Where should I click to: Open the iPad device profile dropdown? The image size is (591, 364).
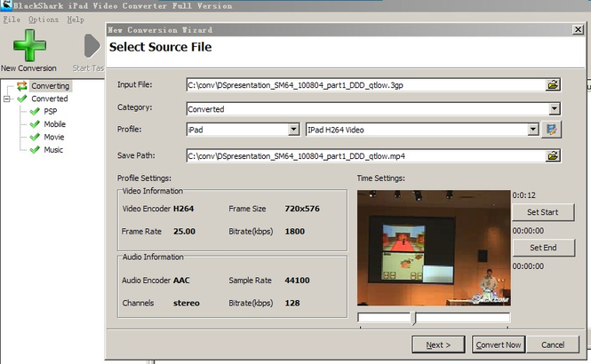pyautogui.click(x=293, y=130)
